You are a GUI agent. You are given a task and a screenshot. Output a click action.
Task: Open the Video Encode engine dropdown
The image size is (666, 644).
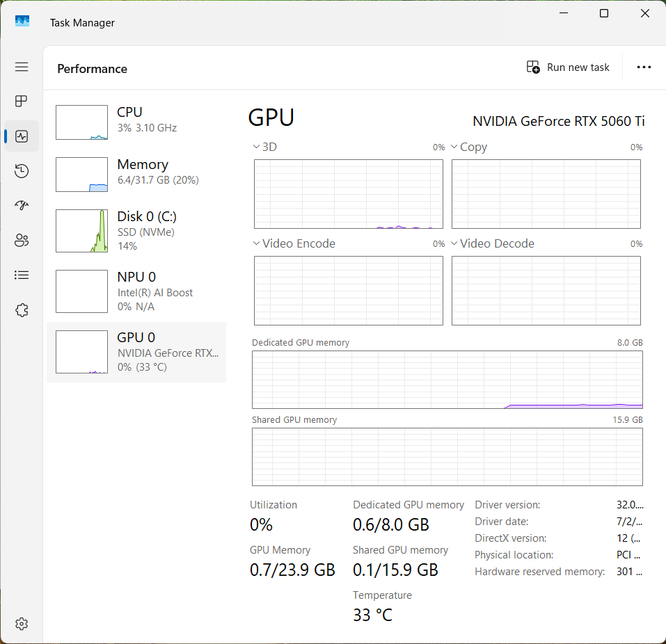tap(294, 243)
